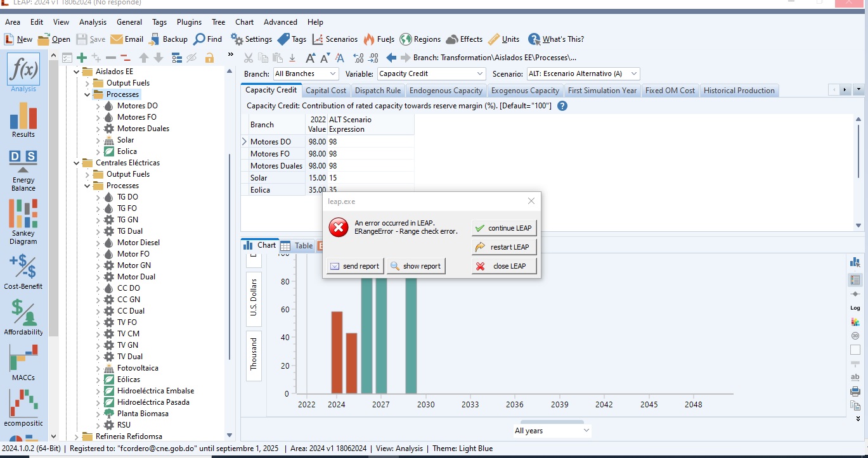Image resolution: width=868 pixels, height=458 pixels.
Task: Click the chart type selector icon
Action: 855,262
